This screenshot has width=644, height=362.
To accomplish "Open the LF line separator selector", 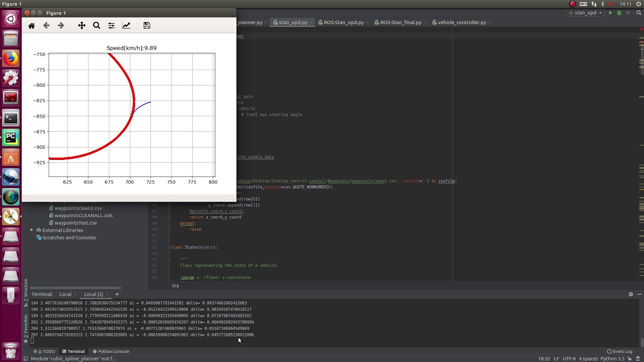I will [x=556, y=358].
